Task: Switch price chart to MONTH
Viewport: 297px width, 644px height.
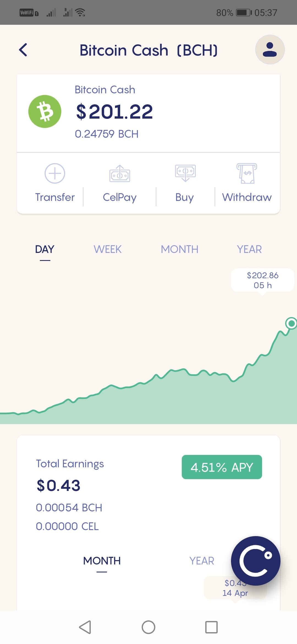Action: pos(180,249)
